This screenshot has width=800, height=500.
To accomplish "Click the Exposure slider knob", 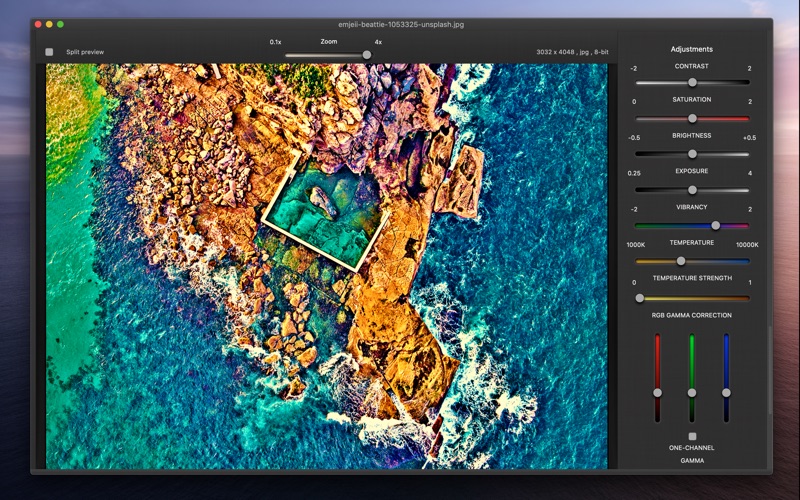I will [692, 190].
